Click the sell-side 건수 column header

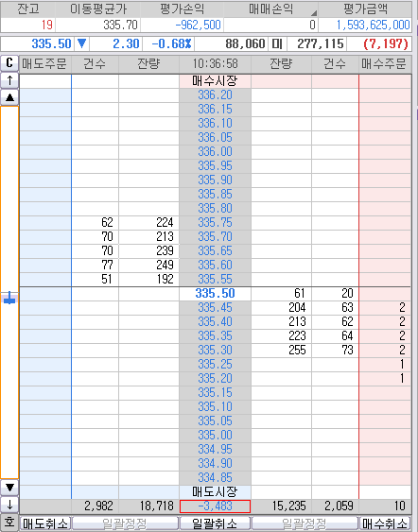pos(95,64)
